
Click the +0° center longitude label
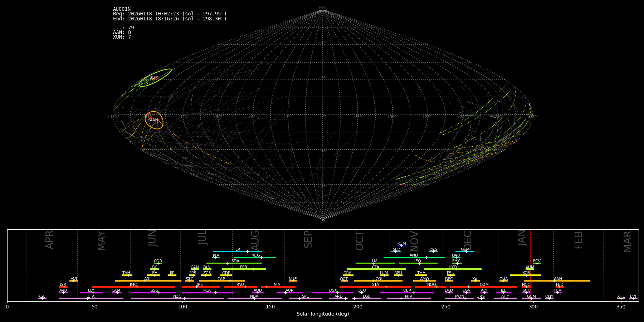pyautogui.click(x=322, y=117)
